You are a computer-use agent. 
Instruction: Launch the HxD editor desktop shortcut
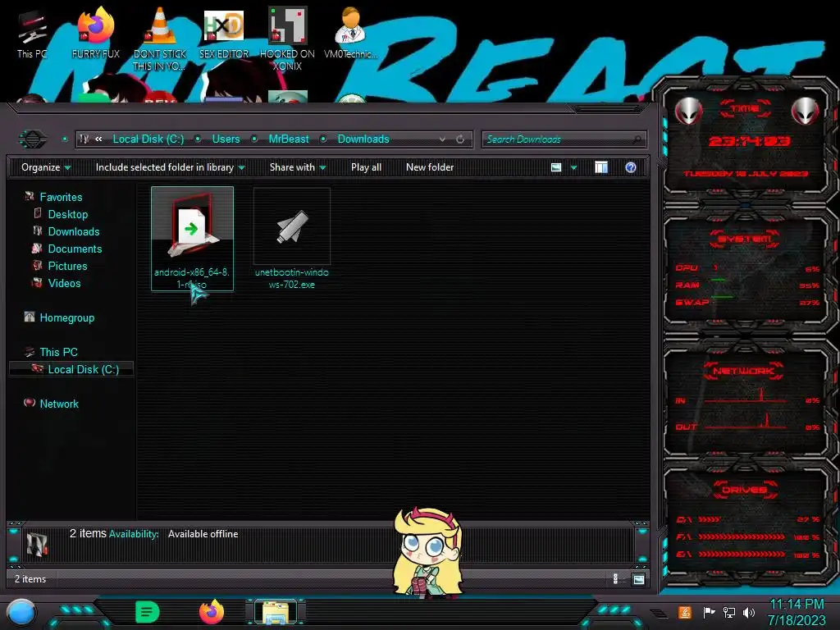224,33
